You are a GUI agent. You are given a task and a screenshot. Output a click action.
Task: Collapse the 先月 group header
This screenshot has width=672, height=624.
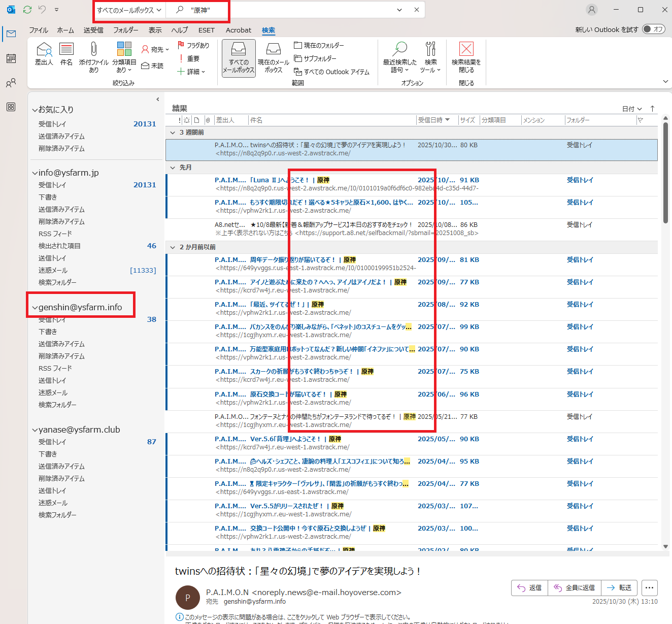[x=173, y=168]
